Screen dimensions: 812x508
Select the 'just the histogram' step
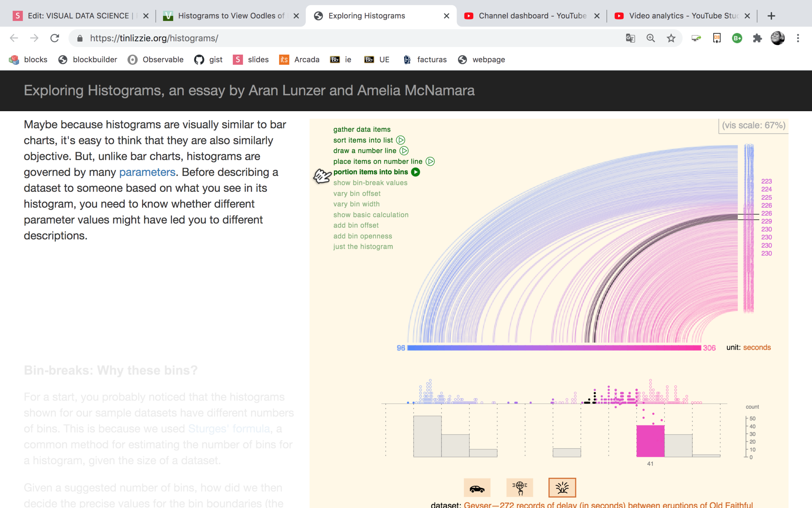pos(363,246)
